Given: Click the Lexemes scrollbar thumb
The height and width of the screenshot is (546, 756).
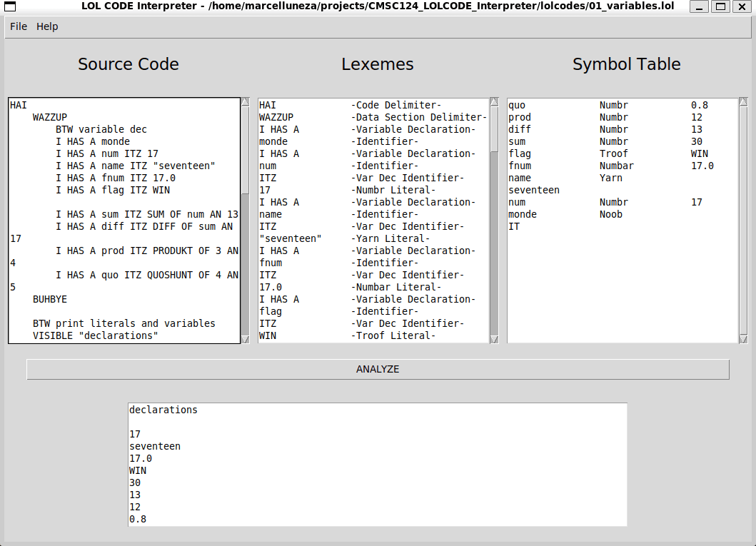Looking at the screenshot, I should tap(494, 129).
